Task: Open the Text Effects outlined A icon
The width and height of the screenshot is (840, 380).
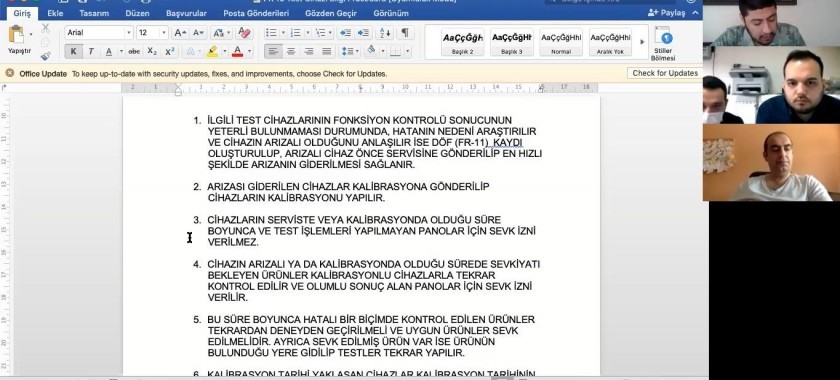Action: click(x=191, y=51)
